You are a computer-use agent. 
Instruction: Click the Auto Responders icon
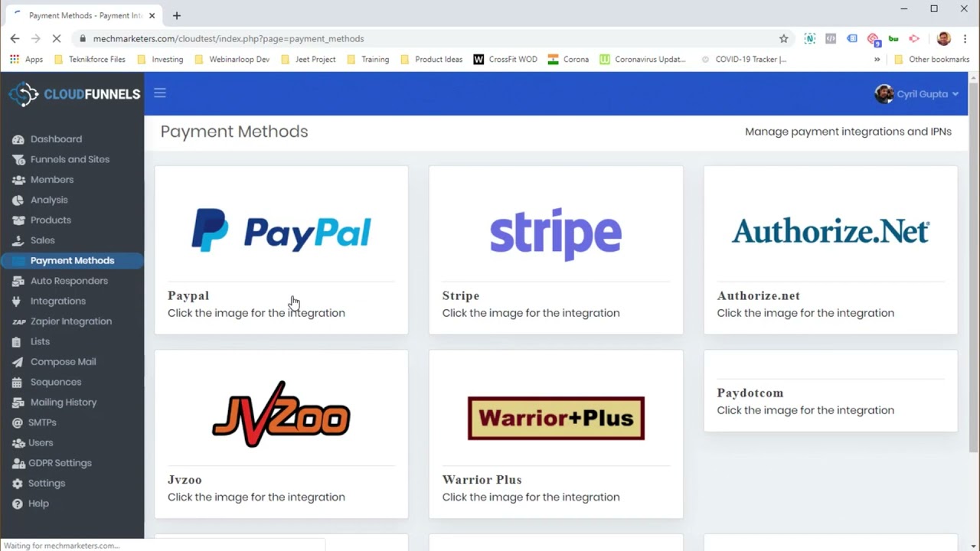[18, 281]
